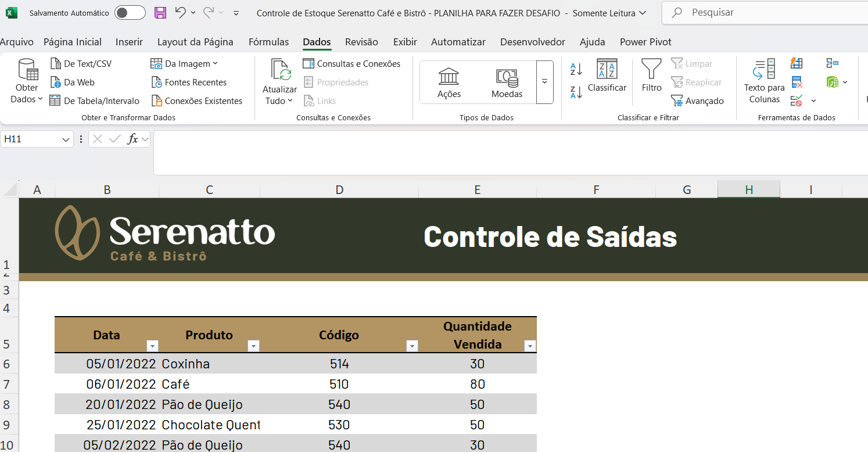
Task: Open the Automatizar tab
Action: [x=458, y=42]
